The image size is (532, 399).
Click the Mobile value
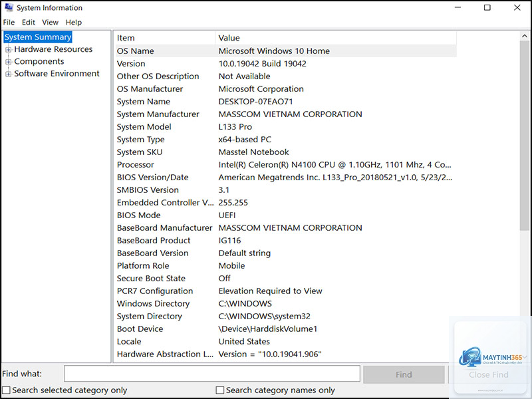tap(231, 265)
